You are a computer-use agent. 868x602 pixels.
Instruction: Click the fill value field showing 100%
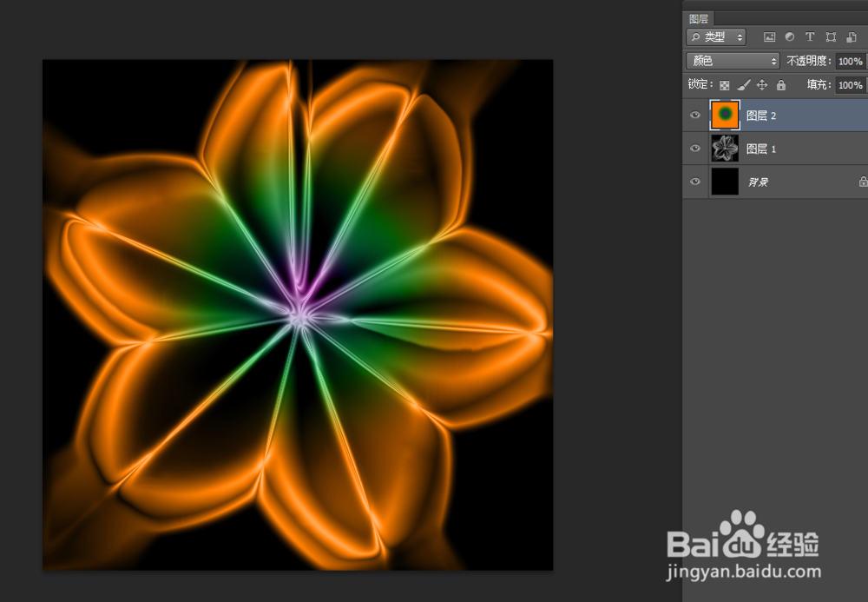click(849, 84)
